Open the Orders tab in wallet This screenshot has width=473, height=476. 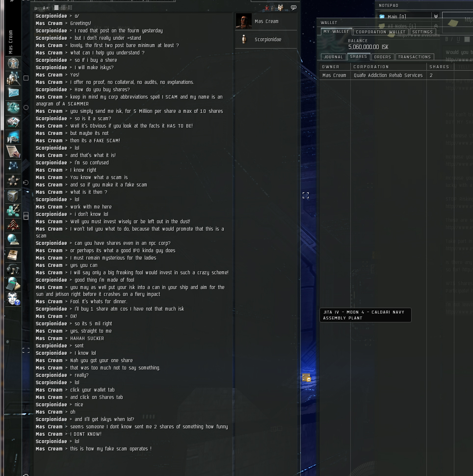pyautogui.click(x=382, y=57)
